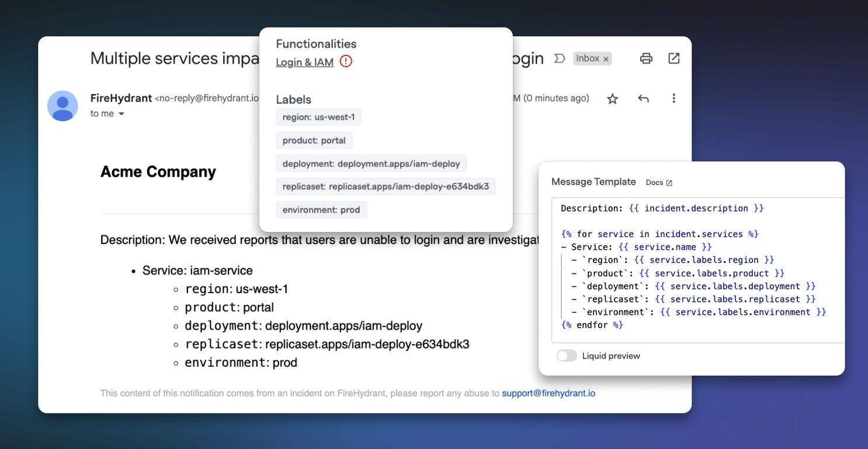Click the service.labels.environment template line
This screenshot has width=868, height=449.
699,312
